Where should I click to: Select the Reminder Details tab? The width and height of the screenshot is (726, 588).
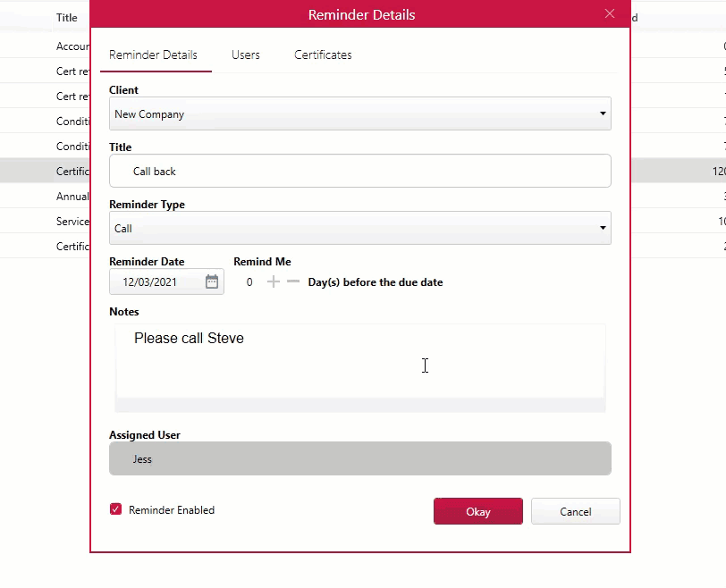click(156, 55)
